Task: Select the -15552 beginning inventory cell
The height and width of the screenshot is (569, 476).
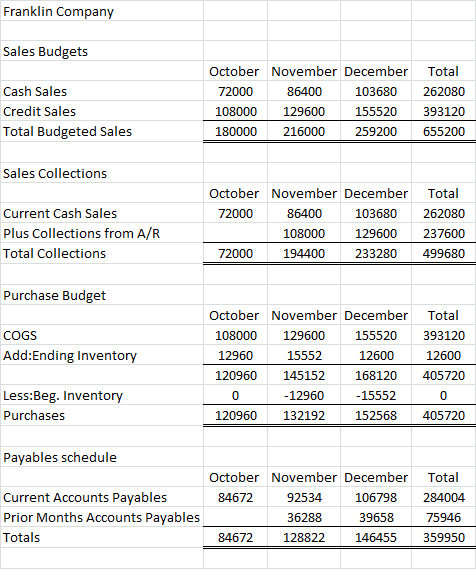Action: click(x=376, y=395)
